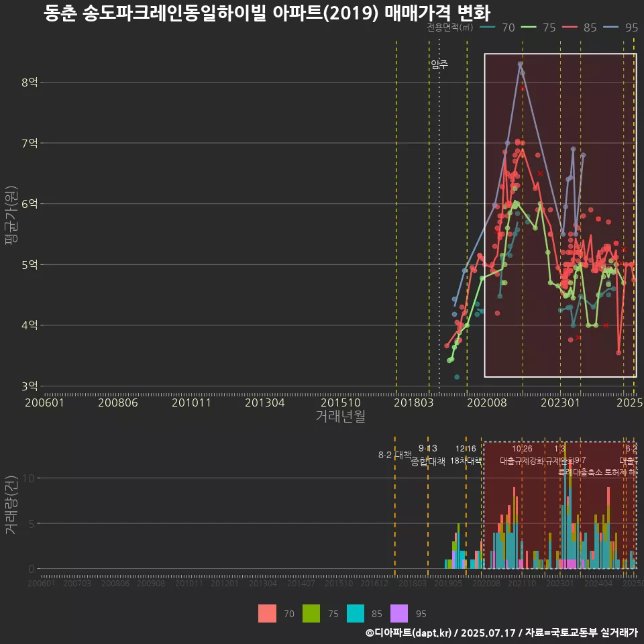The height and width of the screenshot is (644, 644).
Task: Click the 7억 y-axis label
Action: pyautogui.click(x=30, y=143)
